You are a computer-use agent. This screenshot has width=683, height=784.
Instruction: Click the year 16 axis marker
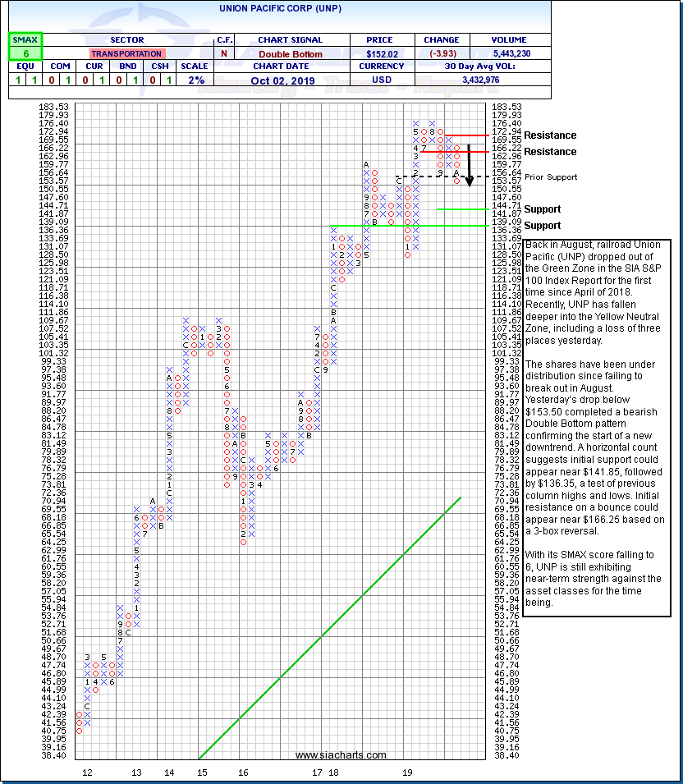(243, 773)
